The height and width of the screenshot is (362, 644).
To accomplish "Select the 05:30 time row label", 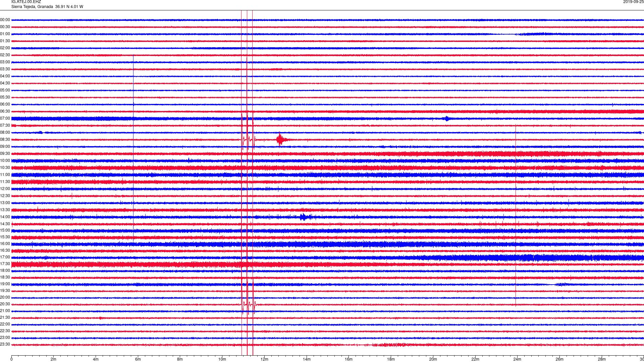I will point(5,98).
